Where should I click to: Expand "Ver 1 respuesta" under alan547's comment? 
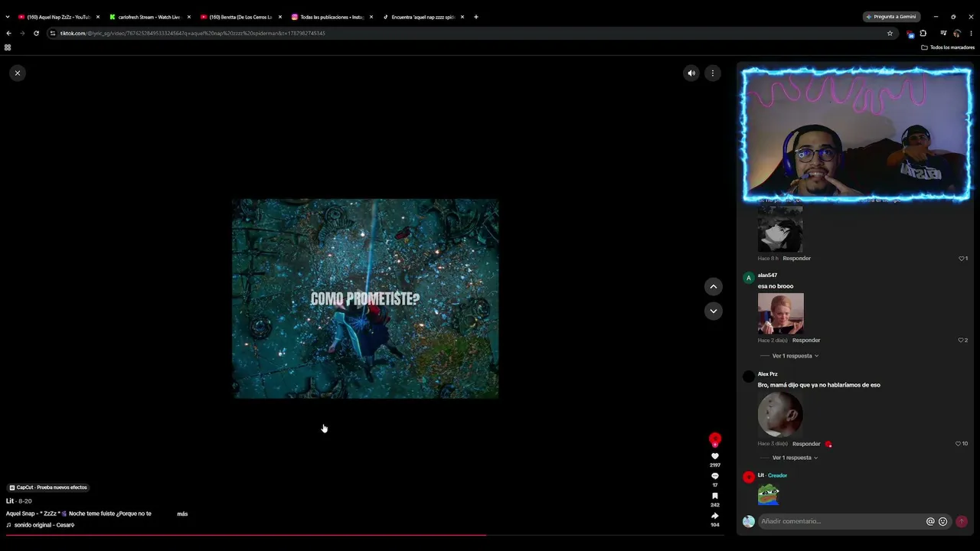tap(795, 356)
